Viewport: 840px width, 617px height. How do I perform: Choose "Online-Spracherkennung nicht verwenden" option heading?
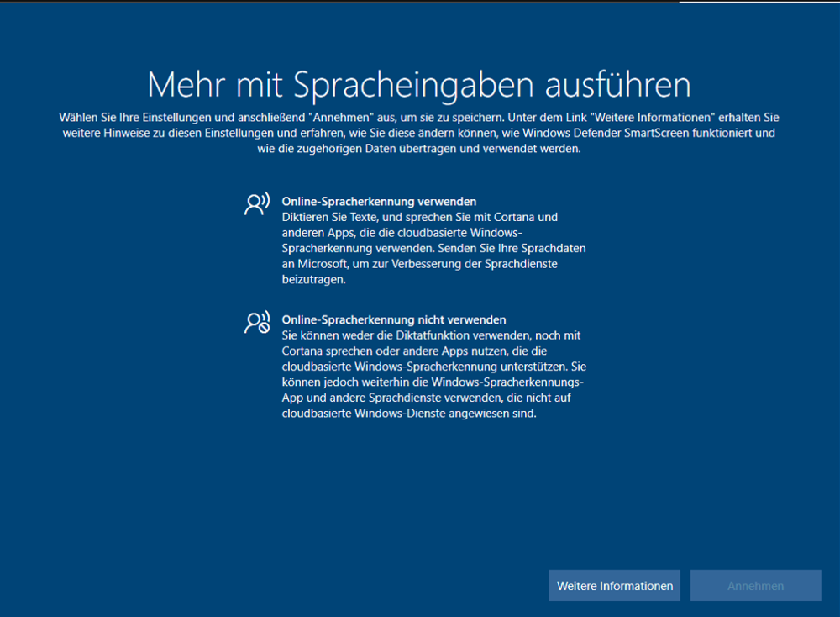pyautogui.click(x=394, y=319)
